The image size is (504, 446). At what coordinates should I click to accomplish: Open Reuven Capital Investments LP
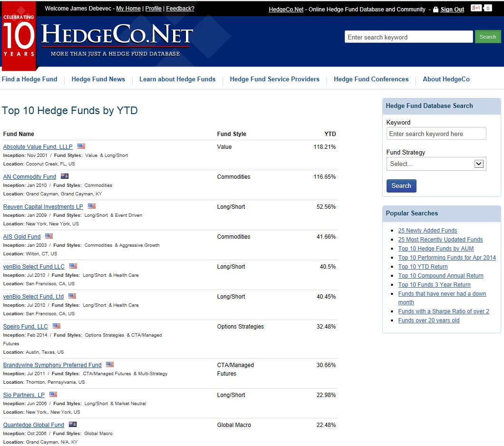click(x=43, y=207)
